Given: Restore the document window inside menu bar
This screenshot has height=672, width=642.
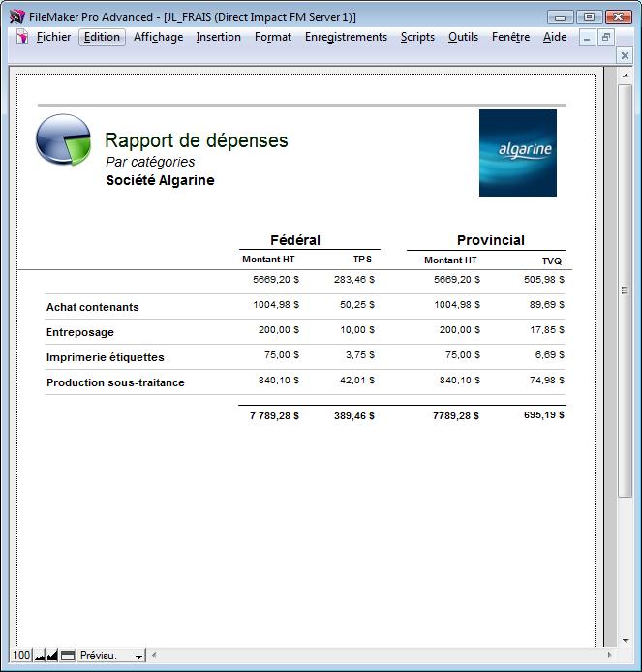Looking at the screenshot, I should click(x=606, y=38).
